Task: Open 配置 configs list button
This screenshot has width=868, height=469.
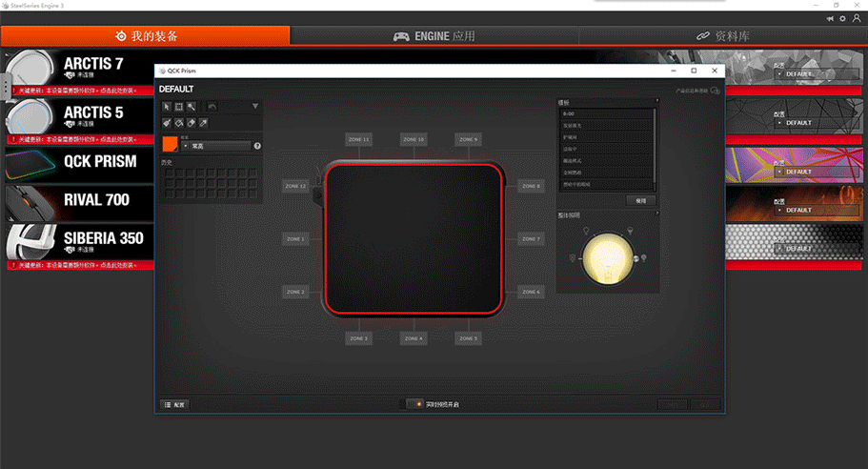Action: click(175, 405)
